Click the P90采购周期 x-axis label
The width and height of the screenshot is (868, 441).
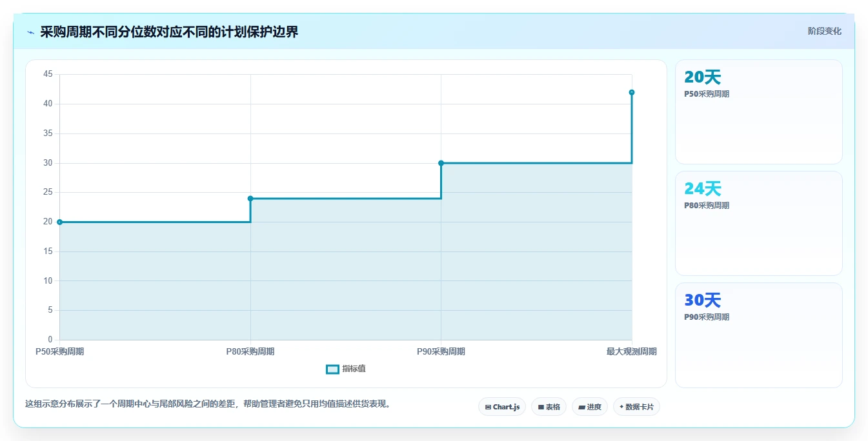point(441,351)
